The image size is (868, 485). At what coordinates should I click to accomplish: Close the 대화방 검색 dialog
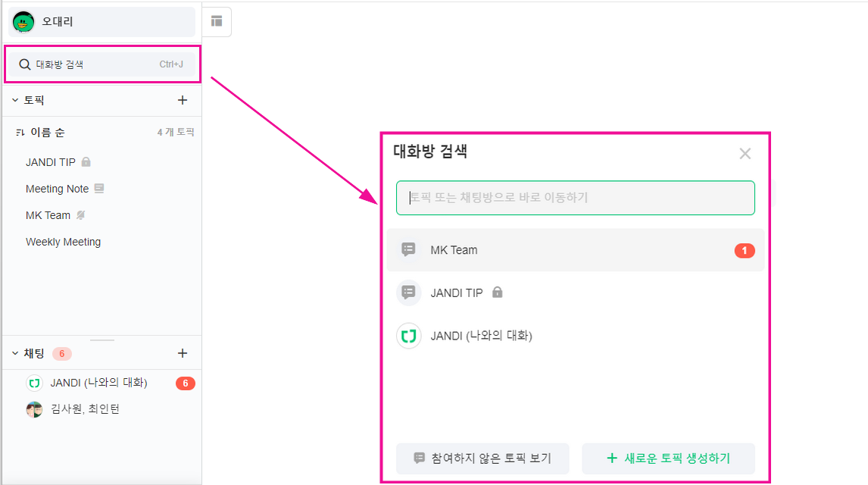tap(745, 154)
